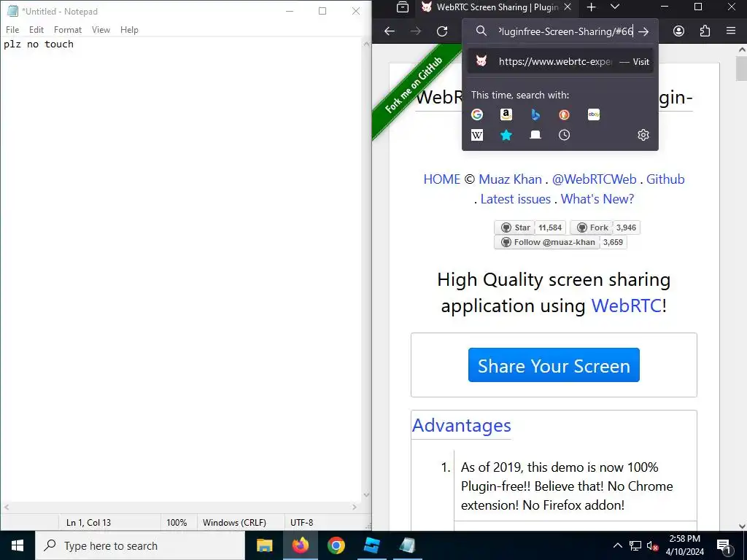Open notification center icon
Screen dimensions: 747x560
click(724, 545)
